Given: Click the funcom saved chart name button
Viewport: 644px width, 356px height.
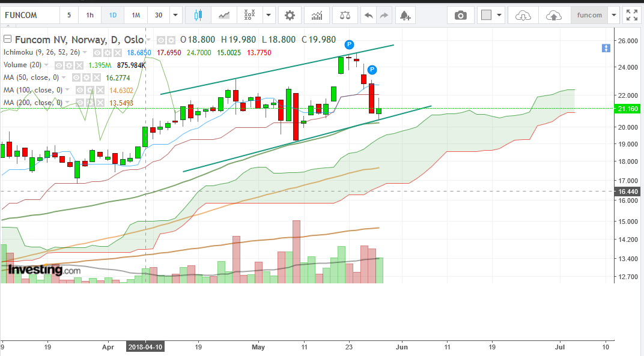Looking at the screenshot, I should [x=589, y=15].
